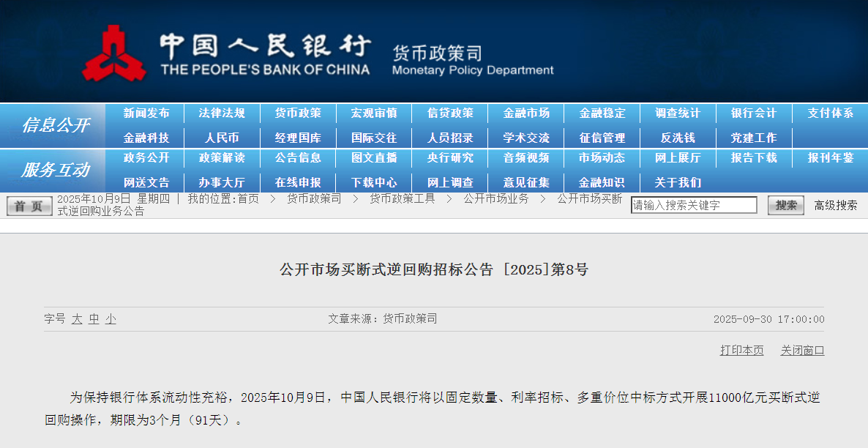868x448 pixels.
Task: Navigate to 反洗钱 section
Action: coord(678,138)
